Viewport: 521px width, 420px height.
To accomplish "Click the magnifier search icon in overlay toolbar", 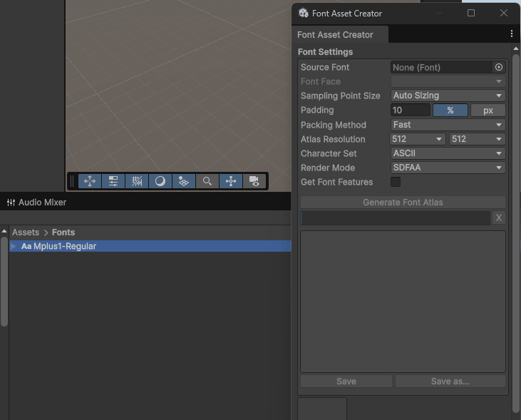I will [x=207, y=181].
